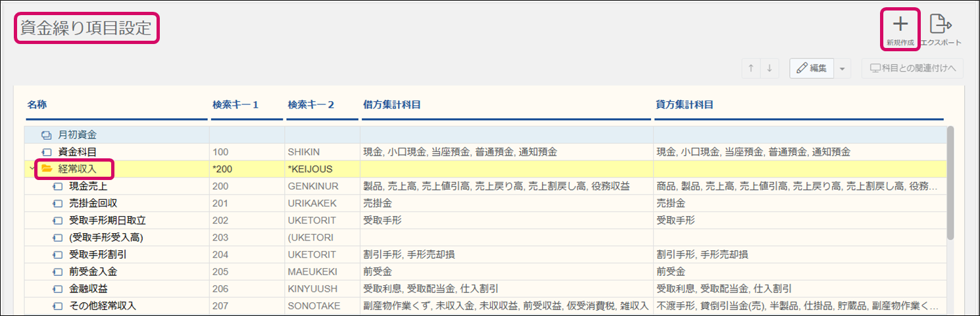Viewport: 980px width, 316px height.
Task: Move item down with down arrow
Action: [770, 68]
